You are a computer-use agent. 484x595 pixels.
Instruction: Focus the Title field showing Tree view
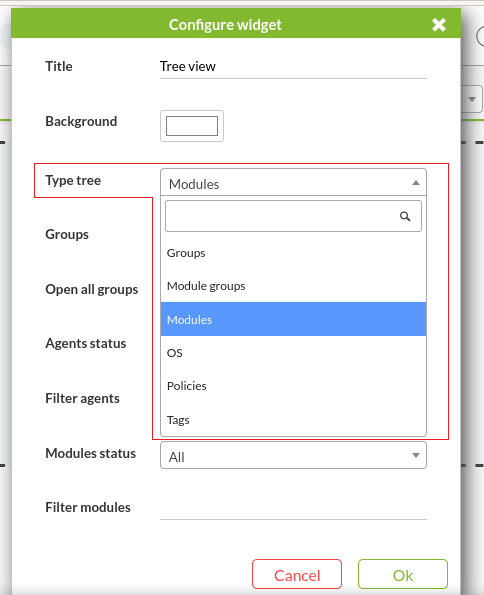click(x=293, y=67)
